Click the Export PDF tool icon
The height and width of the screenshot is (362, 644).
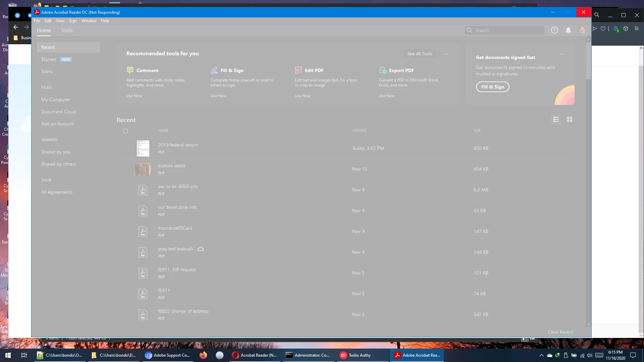pos(383,70)
